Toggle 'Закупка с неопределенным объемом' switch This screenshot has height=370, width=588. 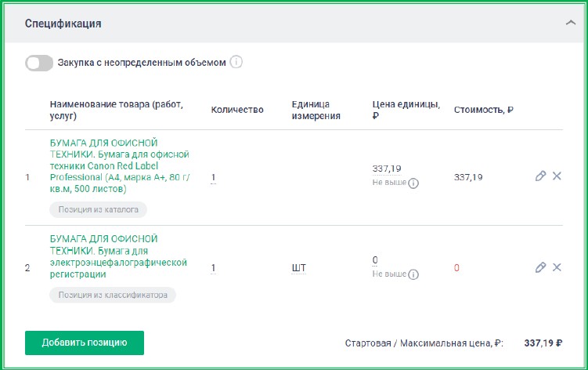pyautogui.click(x=39, y=63)
